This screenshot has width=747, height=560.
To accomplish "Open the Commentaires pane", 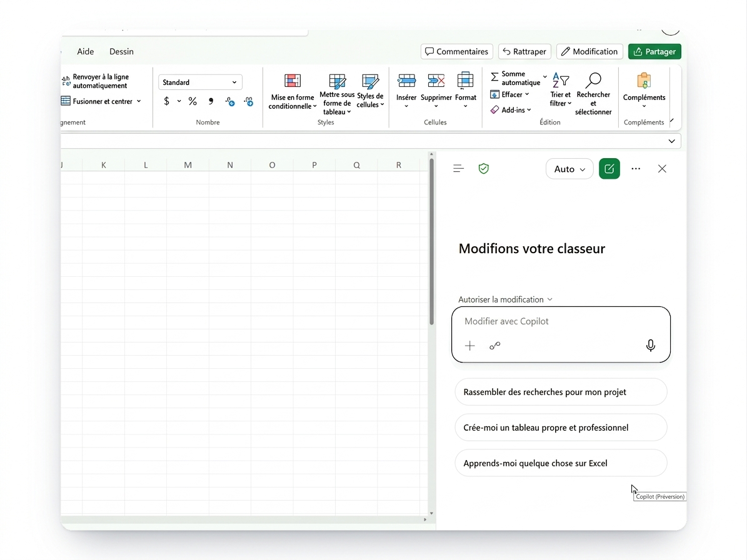I will 456,51.
